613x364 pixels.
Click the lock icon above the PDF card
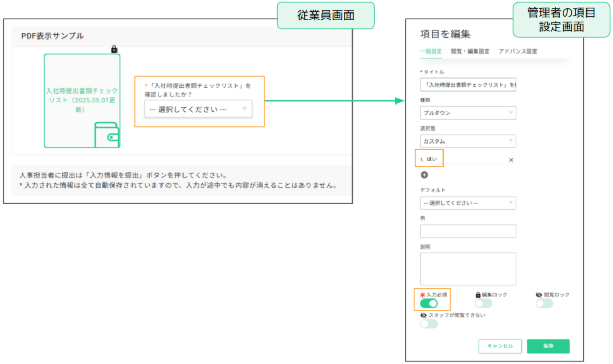click(x=114, y=49)
